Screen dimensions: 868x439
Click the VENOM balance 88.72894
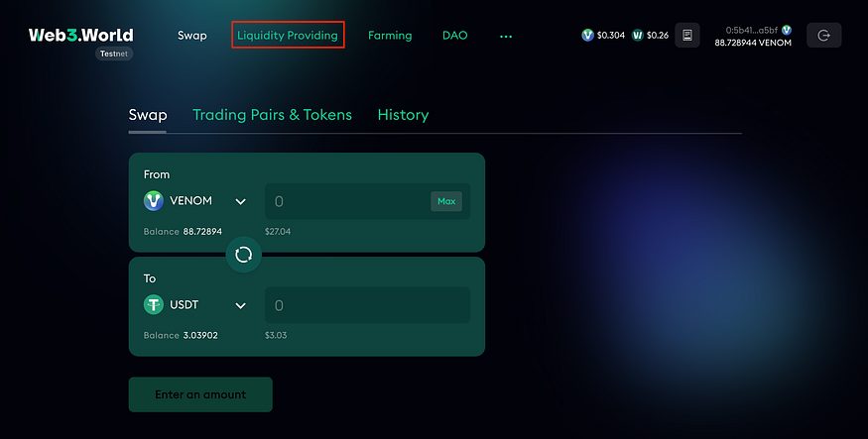pos(202,232)
